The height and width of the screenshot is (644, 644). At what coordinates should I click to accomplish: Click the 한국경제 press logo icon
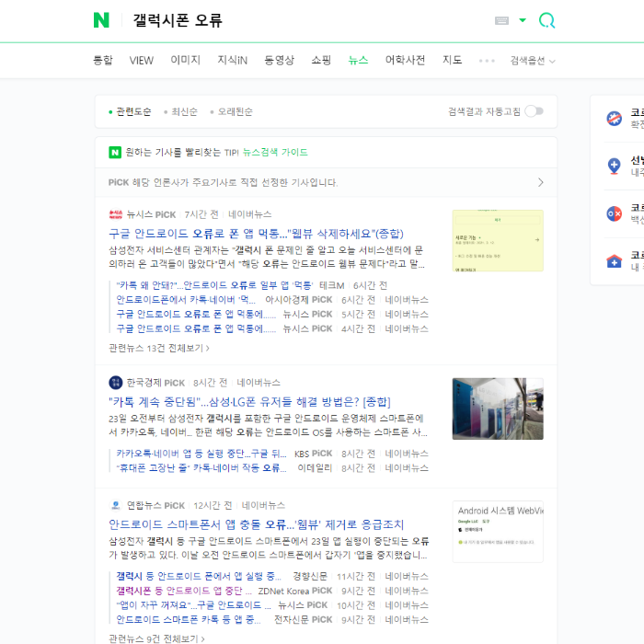[115, 383]
